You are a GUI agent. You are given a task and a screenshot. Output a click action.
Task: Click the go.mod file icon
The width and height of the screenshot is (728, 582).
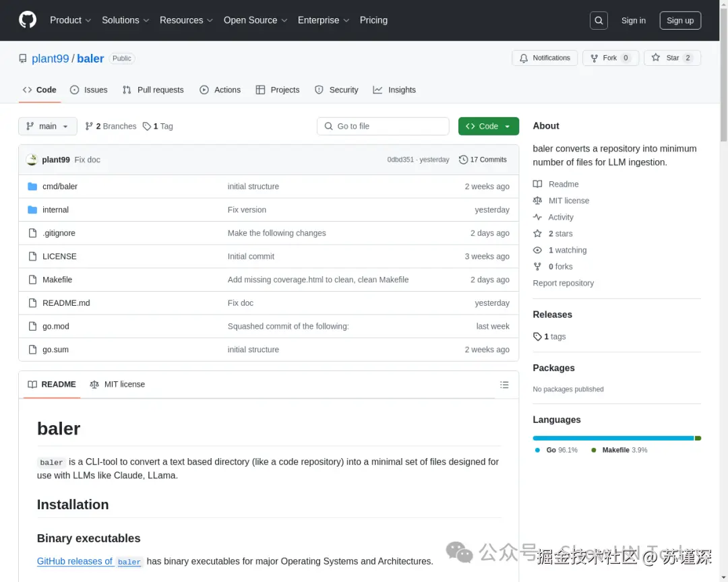coord(32,326)
